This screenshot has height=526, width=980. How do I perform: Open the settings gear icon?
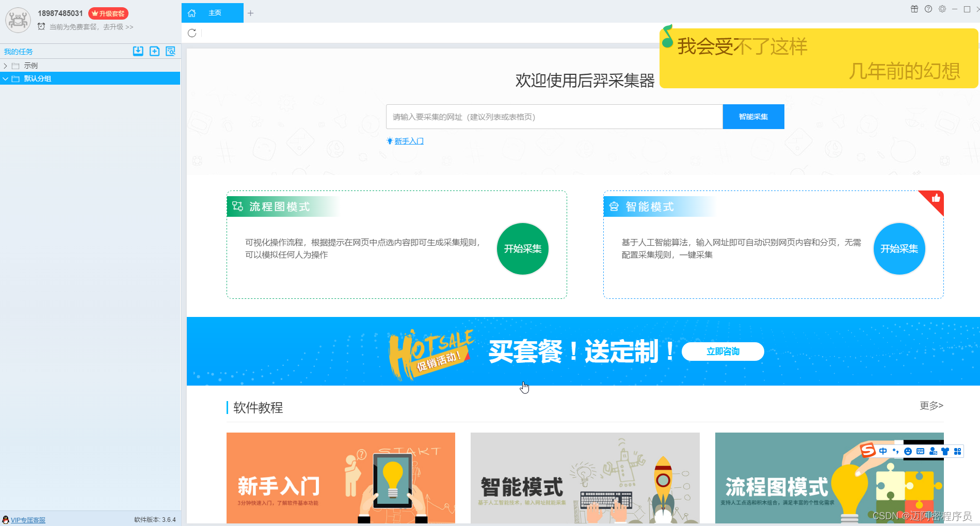(x=942, y=9)
